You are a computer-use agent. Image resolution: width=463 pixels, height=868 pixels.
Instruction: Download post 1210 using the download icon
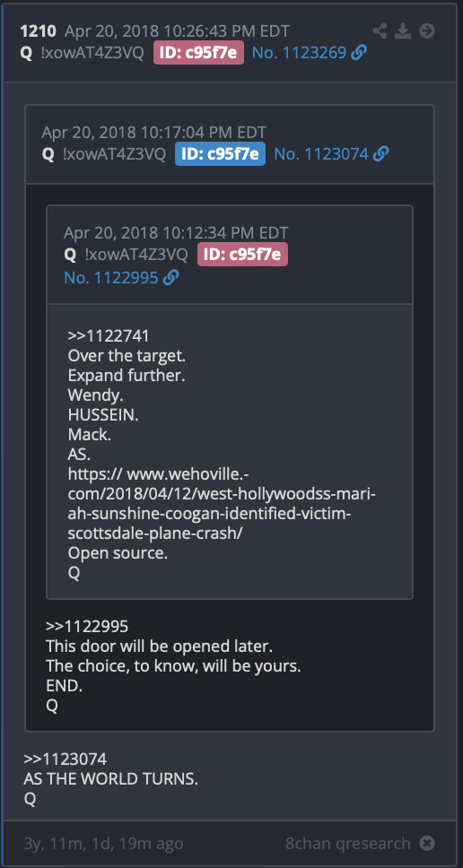pyautogui.click(x=403, y=30)
